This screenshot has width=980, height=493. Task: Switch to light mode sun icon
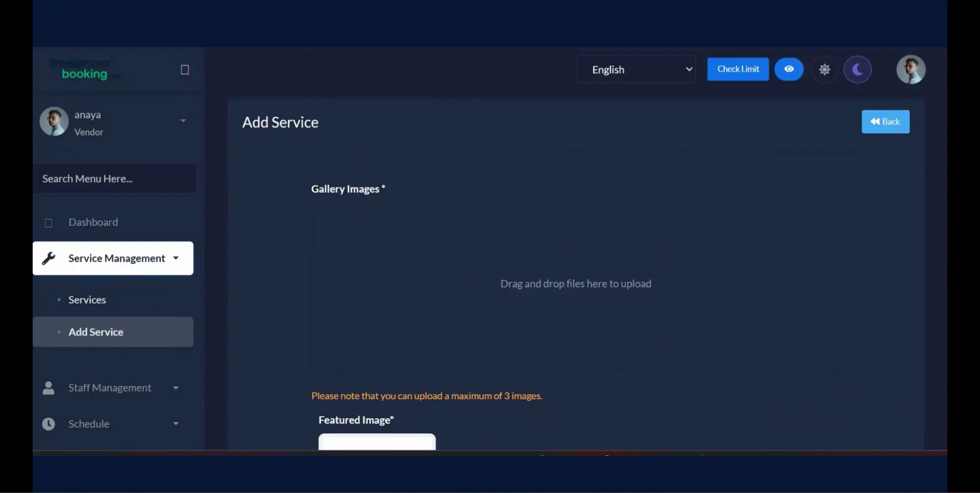click(824, 69)
